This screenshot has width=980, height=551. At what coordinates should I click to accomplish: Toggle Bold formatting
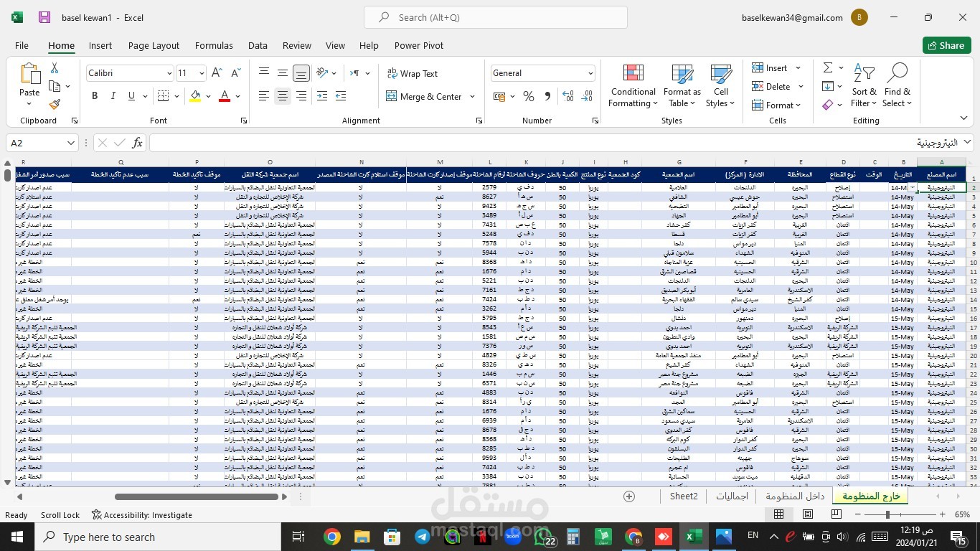[x=95, y=96]
